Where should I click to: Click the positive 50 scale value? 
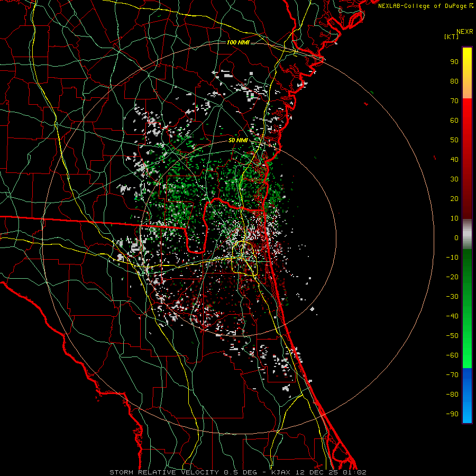pos(454,140)
